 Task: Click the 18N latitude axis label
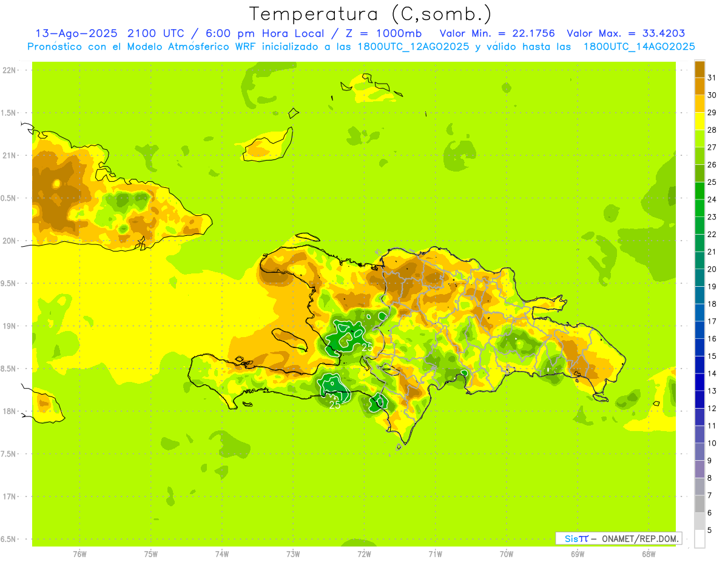tap(8, 411)
